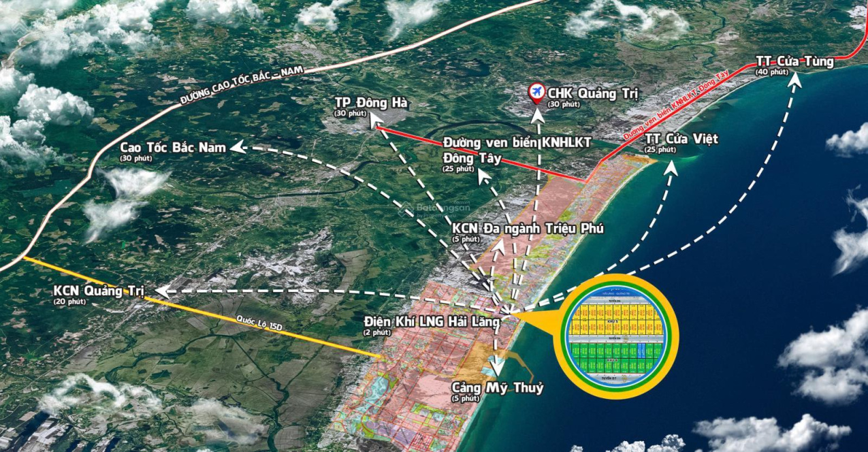868x452 pixels.
Task: Click the KCN Đa ngành Triệu Phú label
Action: (x=528, y=229)
